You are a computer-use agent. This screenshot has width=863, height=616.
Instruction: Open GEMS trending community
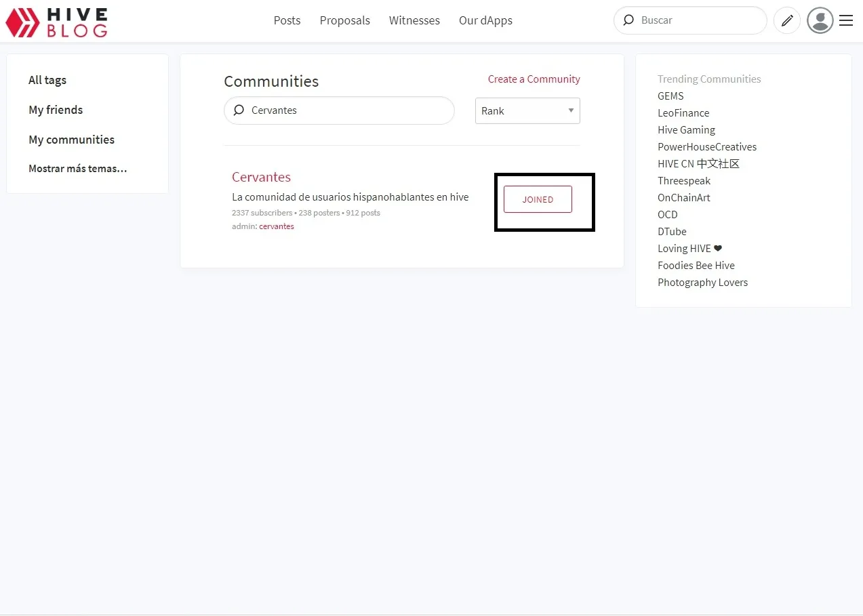670,96
